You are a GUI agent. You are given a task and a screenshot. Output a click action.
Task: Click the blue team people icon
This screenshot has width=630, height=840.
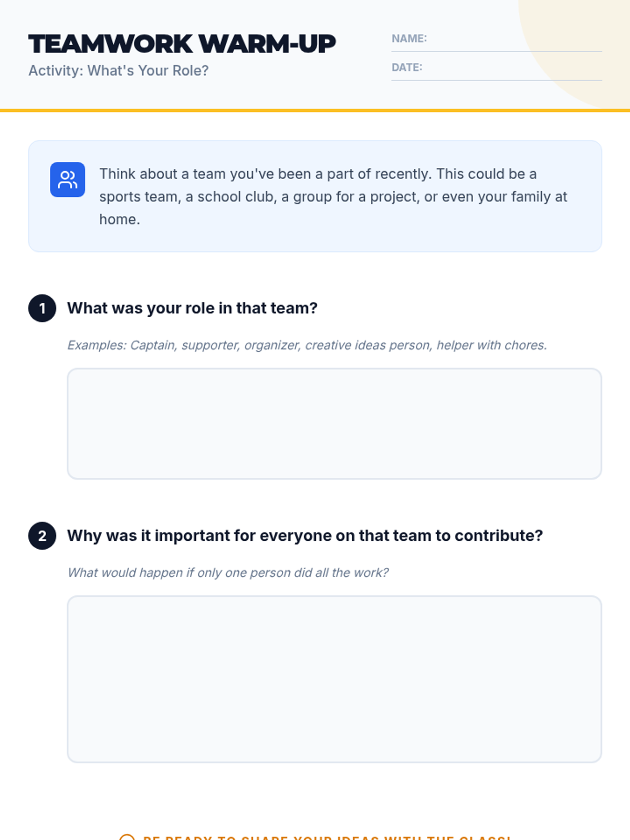click(68, 180)
